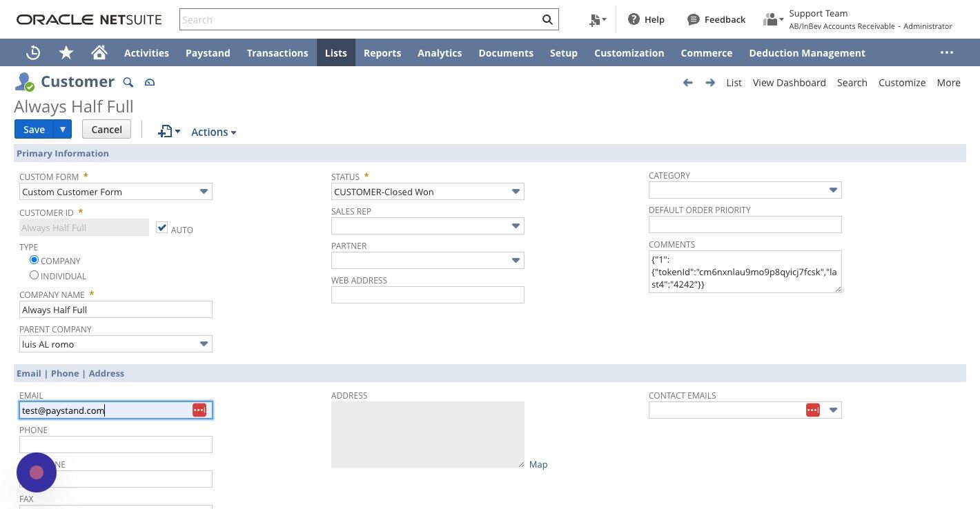Open the Transactions menu
980x509 pixels.
tap(277, 53)
